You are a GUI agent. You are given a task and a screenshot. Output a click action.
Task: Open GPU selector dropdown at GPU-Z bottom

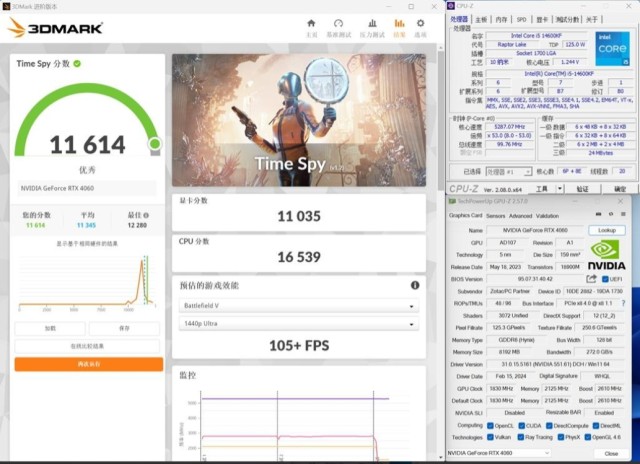(498, 453)
